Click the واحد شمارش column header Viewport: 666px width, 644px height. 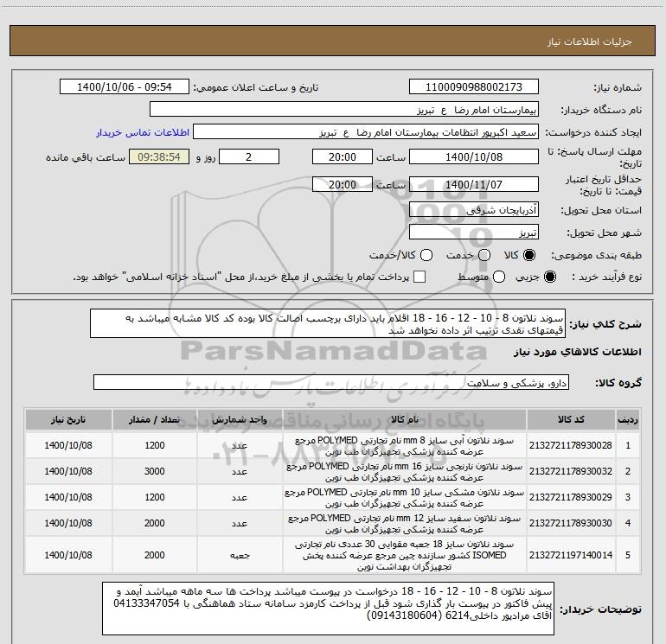pyautogui.click(x=240, y=420)
